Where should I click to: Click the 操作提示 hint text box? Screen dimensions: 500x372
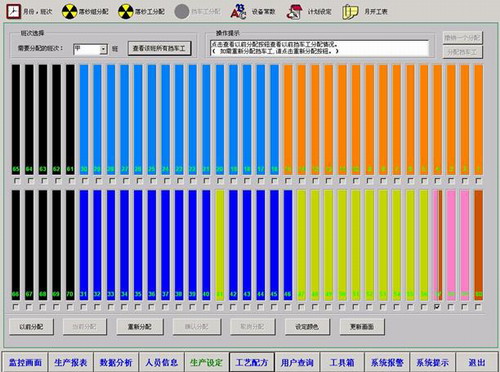click(319, 48)
